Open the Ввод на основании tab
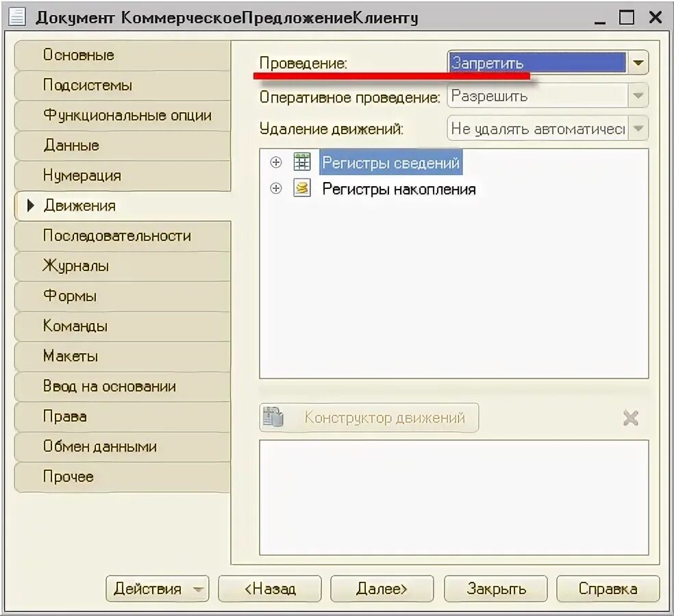This screenshot has width=674, height=616. pos(123,386)
